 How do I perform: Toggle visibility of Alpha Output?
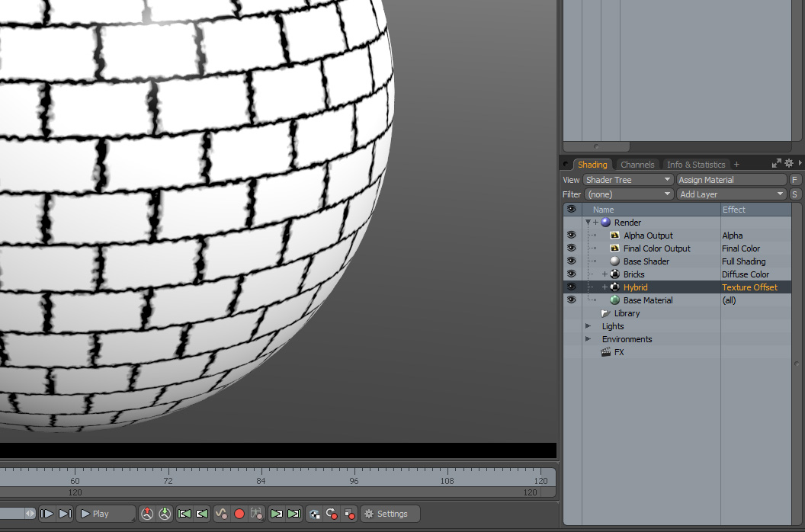click(572, 236)
